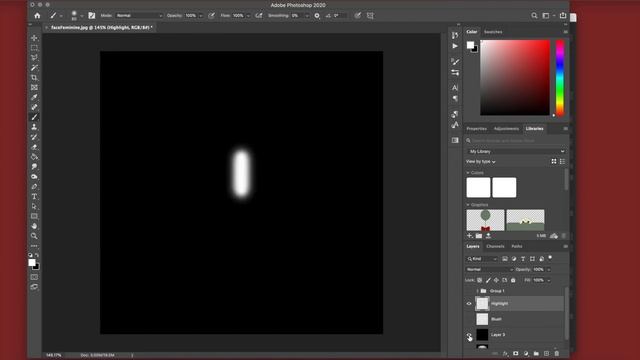Toggle lock image pixels brush icon
640x360 pixels.
click(x=488, y=280)
